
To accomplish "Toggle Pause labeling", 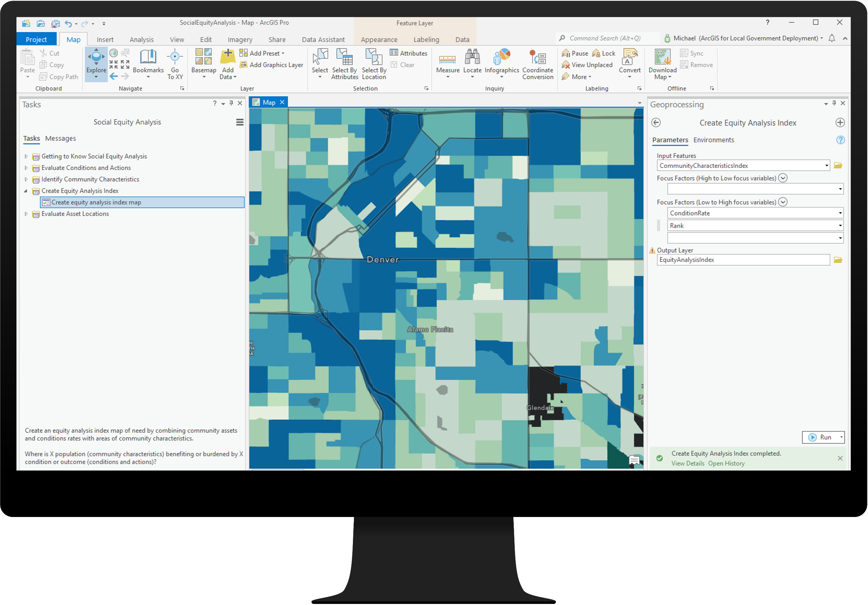I will (x=575, y=53).
